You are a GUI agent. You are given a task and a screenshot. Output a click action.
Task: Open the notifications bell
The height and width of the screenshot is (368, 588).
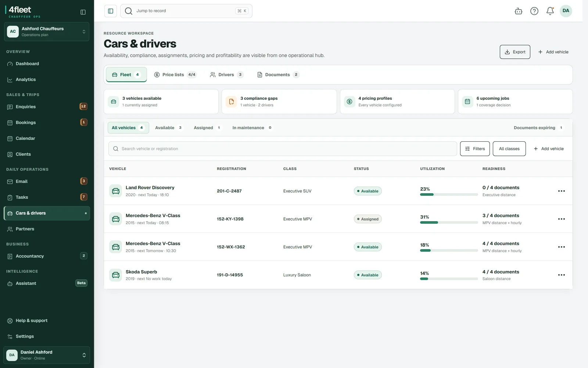(x=550, y=11)
